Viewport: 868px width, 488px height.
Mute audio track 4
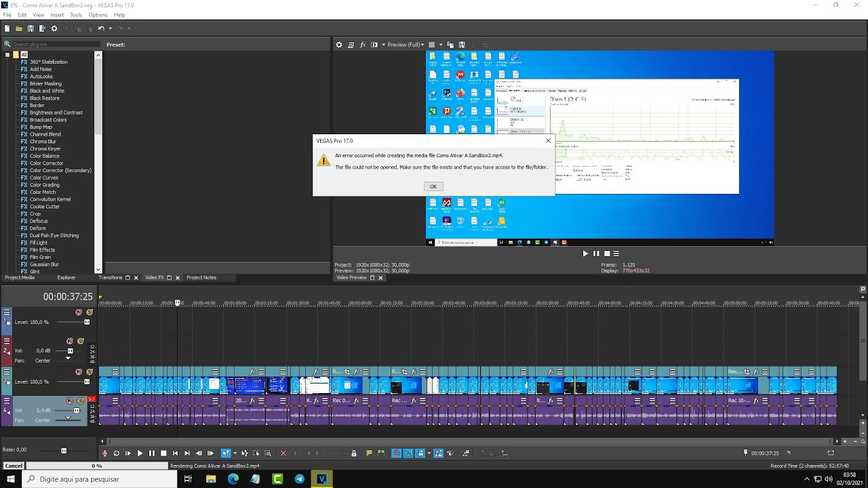[69, 401]
